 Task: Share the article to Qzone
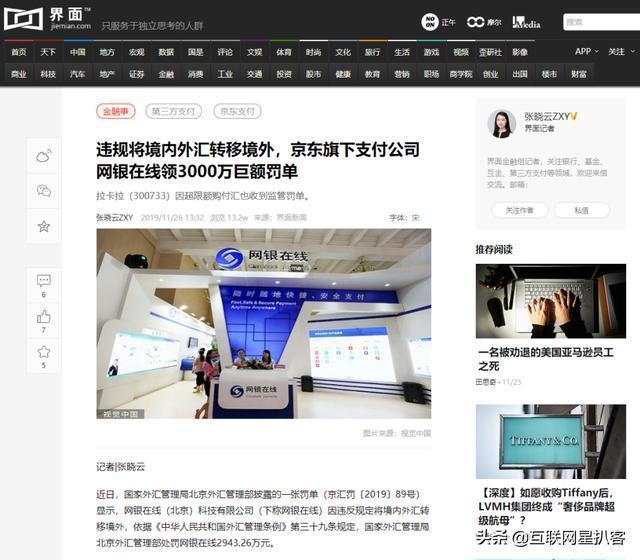(x=44, y=226)
